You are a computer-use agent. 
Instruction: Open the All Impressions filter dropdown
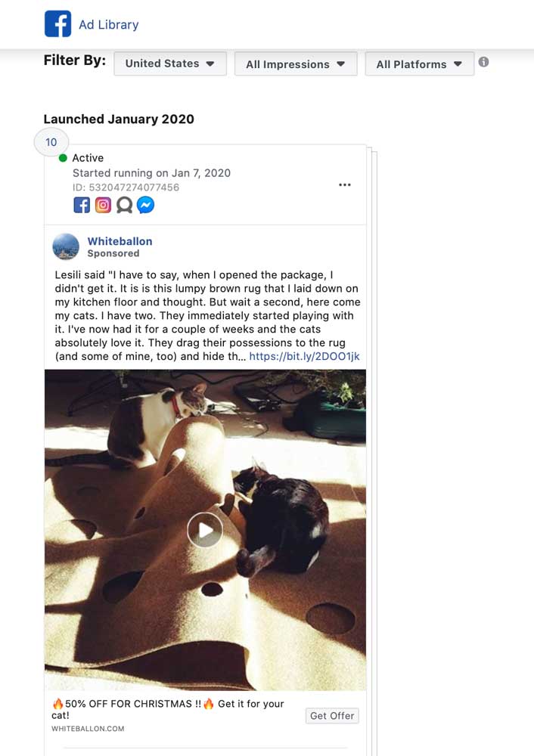coord(296,64)
